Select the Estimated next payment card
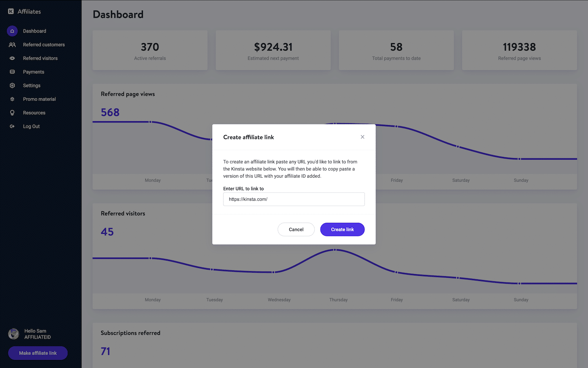 (x=273, y=51)
